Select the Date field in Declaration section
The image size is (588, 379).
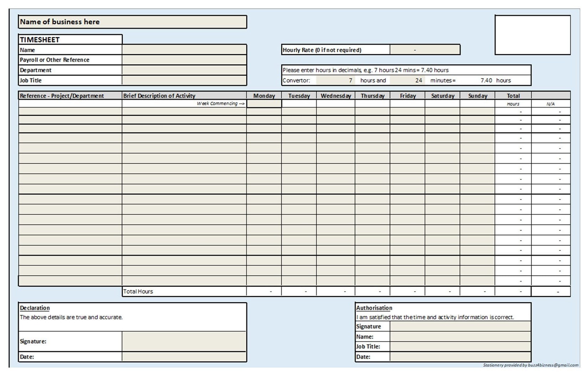click(x=184, y=356)
